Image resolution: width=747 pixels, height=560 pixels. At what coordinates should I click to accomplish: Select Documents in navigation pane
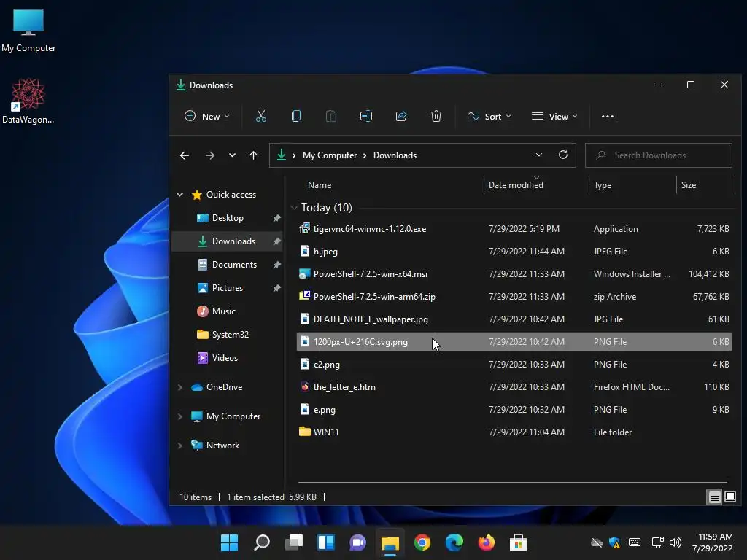coord(228,264)
